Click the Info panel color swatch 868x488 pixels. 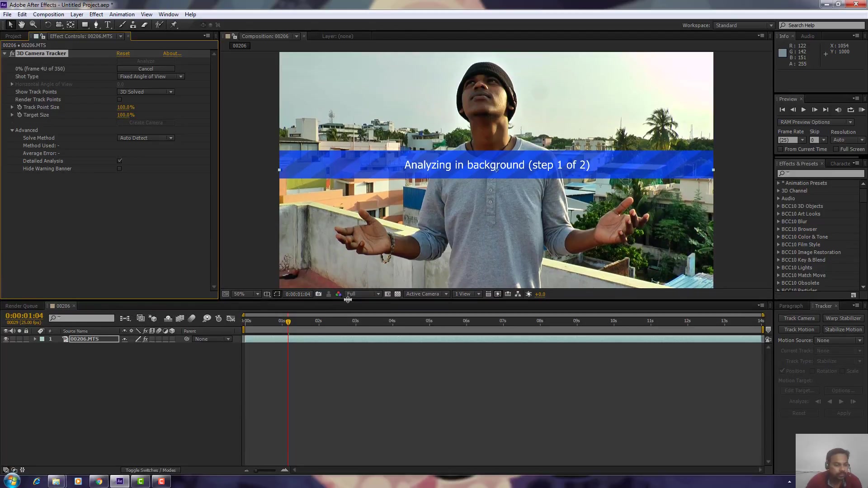[783, 53]
